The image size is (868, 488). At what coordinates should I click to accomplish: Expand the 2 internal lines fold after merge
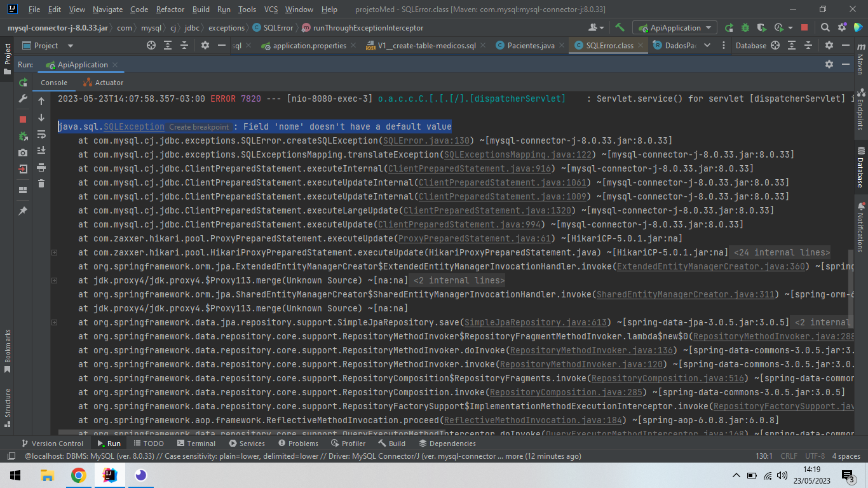click(x=457, y=280)
